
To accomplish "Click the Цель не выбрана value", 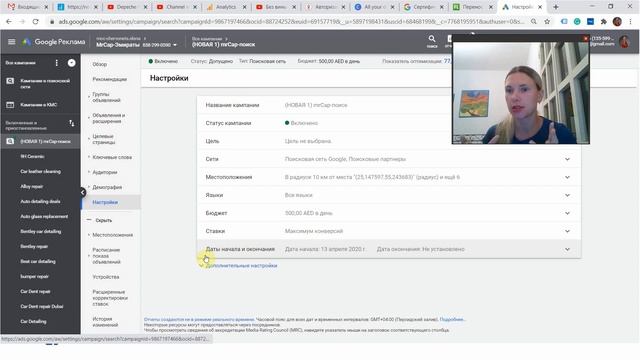I will pos(308,141).
